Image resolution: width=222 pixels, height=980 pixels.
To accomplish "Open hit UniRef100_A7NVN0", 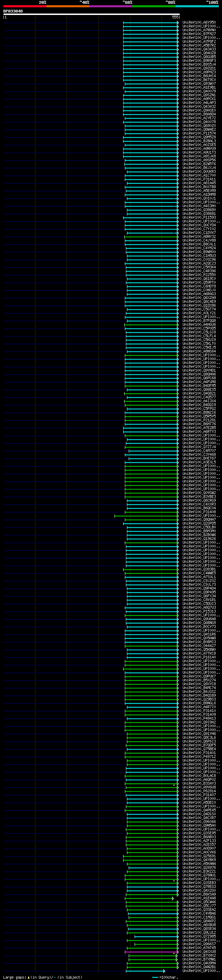I will (x=199, y=30).
